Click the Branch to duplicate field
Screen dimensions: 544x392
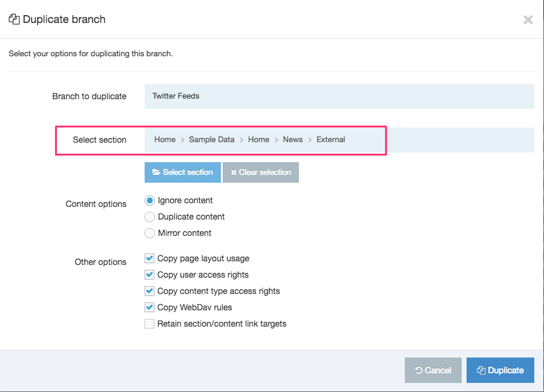pyautogui.click(x=339, y=96)
